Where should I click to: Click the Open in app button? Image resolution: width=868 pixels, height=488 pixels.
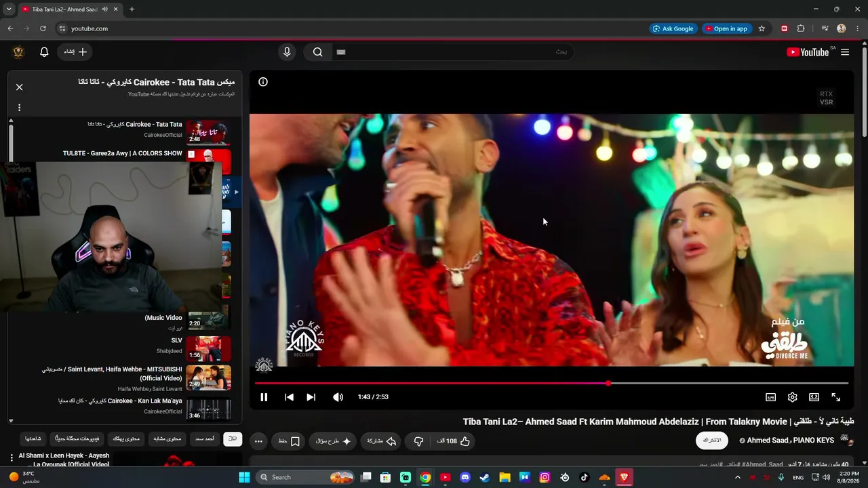726,28
